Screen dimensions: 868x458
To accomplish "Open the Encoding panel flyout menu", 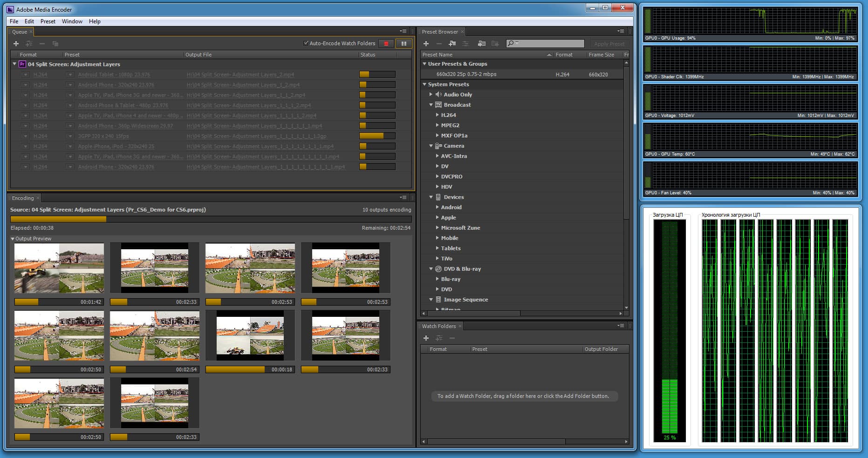I will tap(403, 198).
